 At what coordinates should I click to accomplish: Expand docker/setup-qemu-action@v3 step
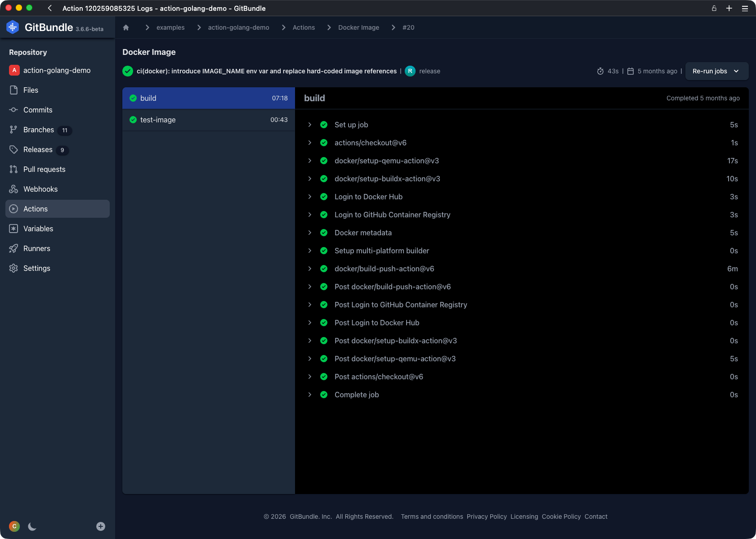click(310, 161)
